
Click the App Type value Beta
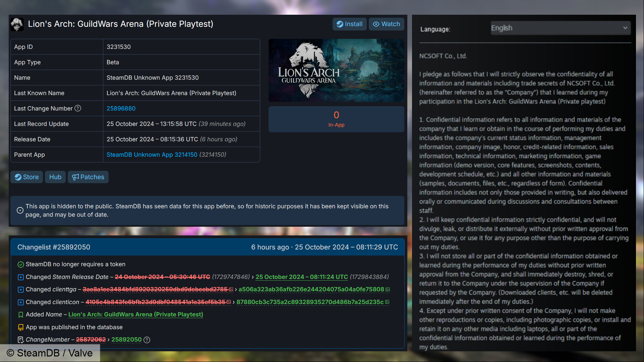coord(113,62)
